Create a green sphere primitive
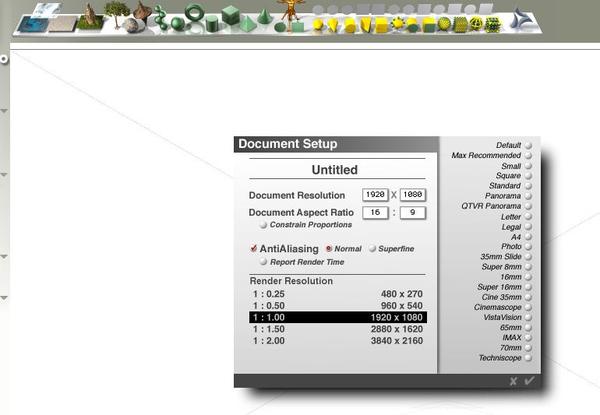600x415 pixels. (178, 24)
